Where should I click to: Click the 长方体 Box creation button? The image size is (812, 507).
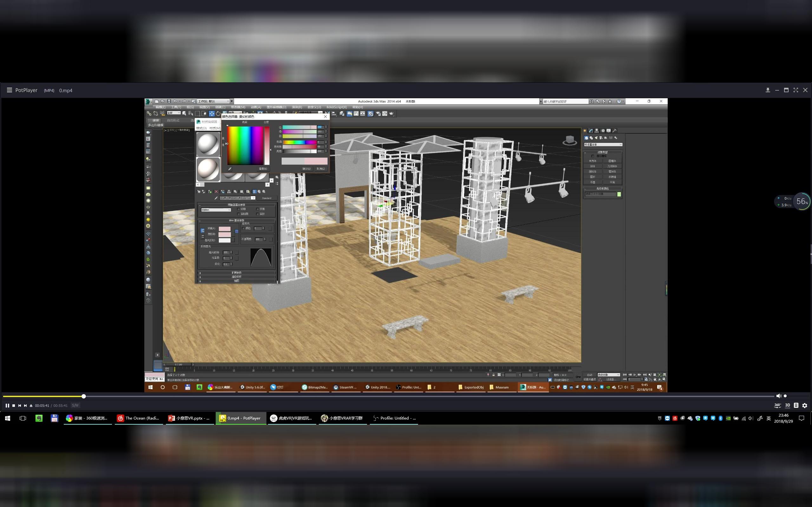tap(593, 161)
